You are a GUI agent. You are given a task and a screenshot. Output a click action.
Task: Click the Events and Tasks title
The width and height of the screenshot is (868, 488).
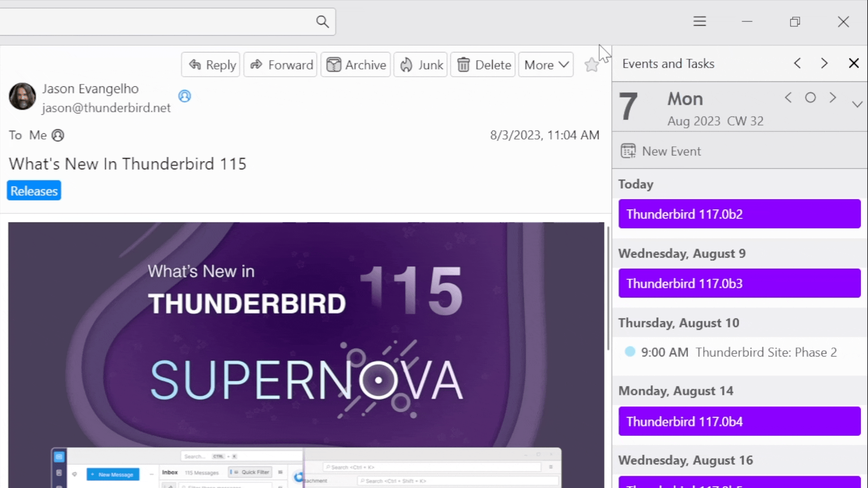click(x=668, y=64)
